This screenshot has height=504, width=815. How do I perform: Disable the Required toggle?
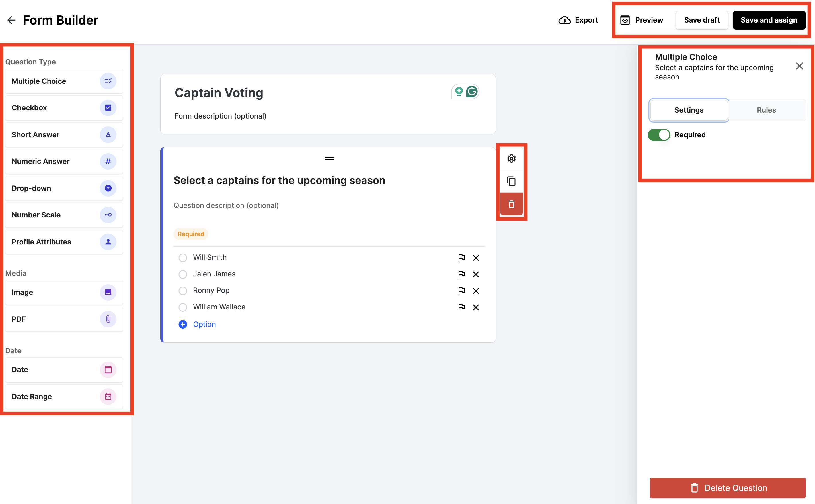click(x=659, y=135)
